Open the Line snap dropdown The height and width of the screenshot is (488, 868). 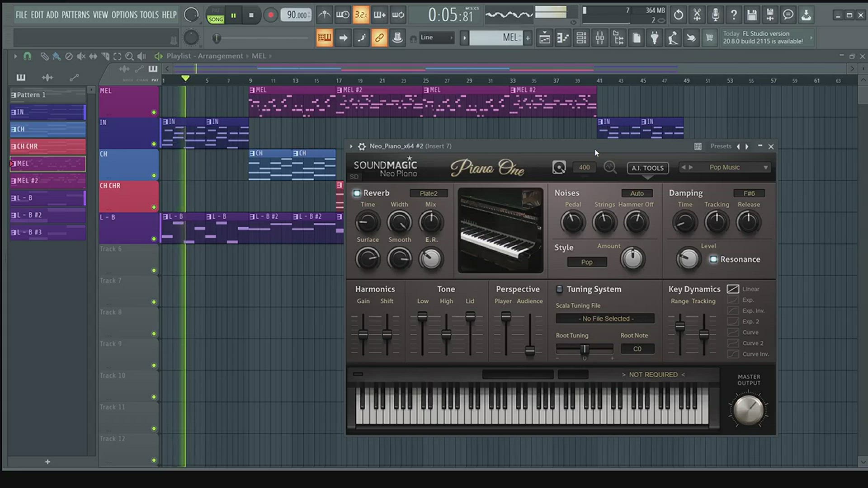pos(437,38)
